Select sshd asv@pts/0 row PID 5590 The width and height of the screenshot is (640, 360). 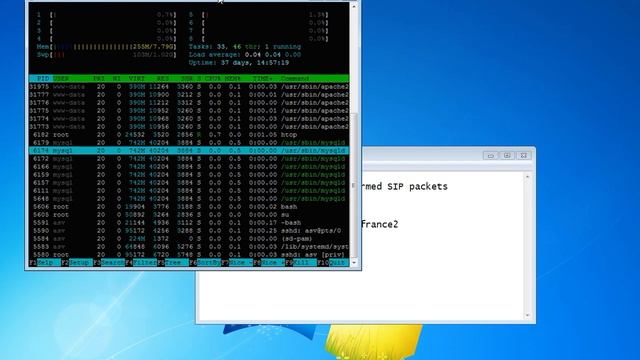pos(189,231)
